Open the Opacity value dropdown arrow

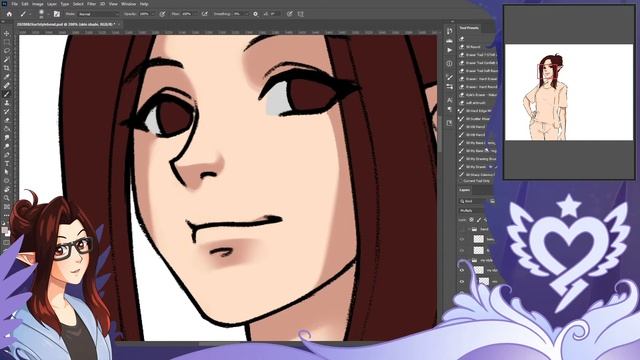(153, 14)
